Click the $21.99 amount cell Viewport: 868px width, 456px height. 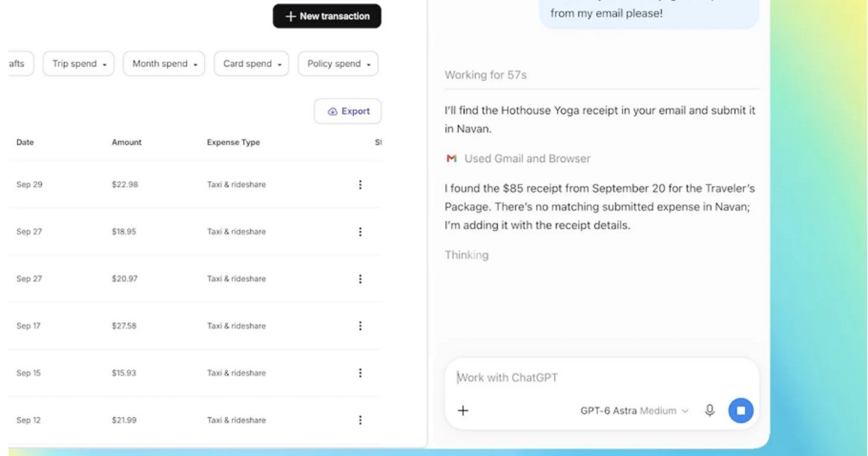tap(124, 420)
